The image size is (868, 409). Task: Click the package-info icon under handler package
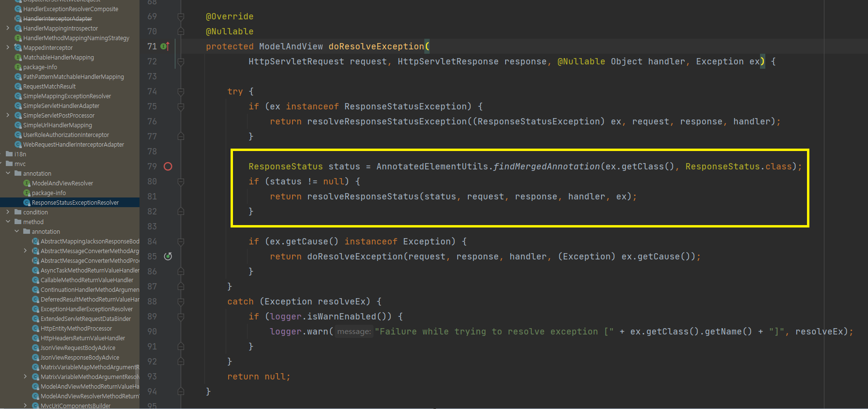coord(18,67)
